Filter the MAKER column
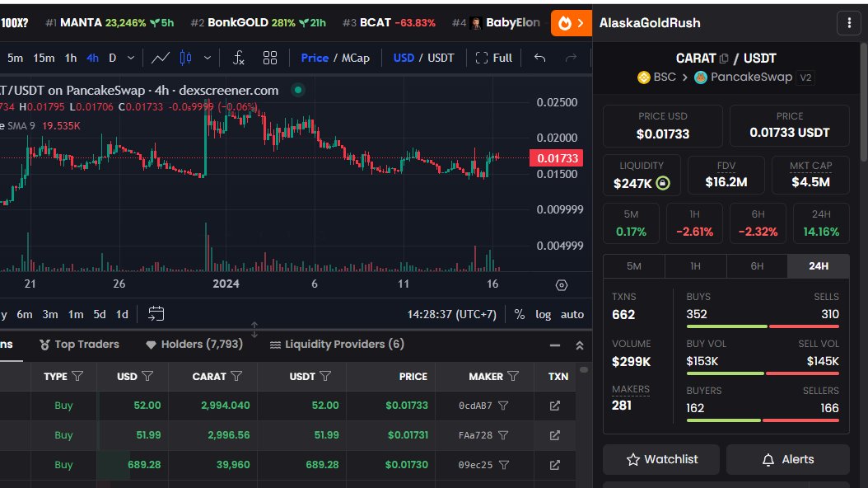Viewport: 868px width, 488px height. (513, 376)
